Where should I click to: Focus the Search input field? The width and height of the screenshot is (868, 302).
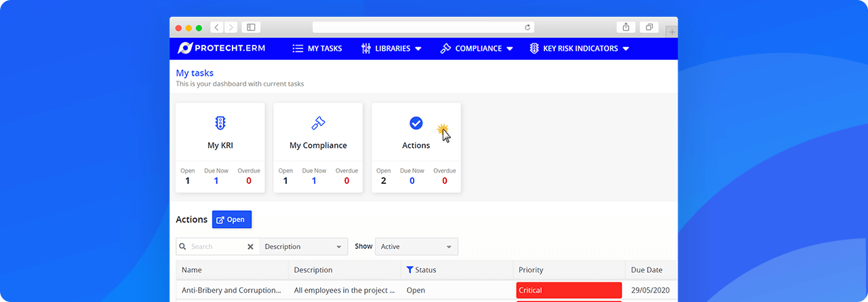pos(216,246)
